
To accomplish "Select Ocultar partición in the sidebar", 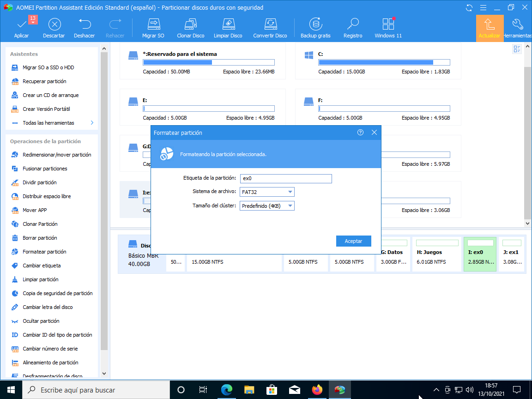I will tap(41, 321).
